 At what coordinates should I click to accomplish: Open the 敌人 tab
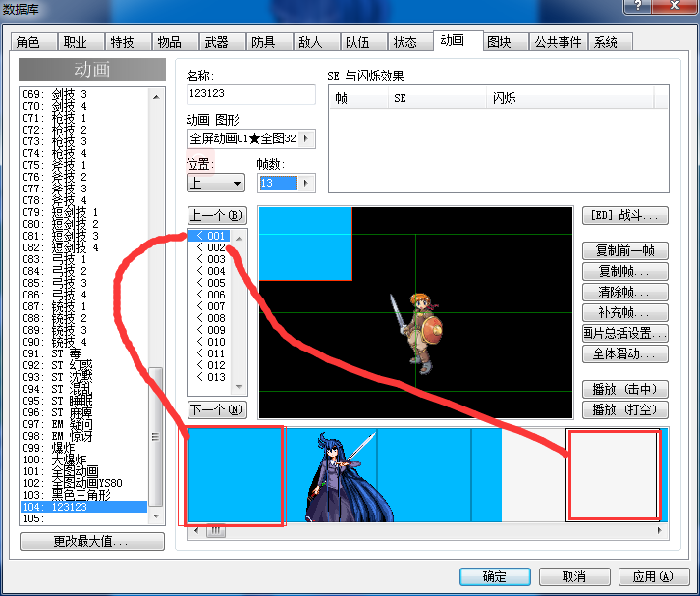[x=316, y=42]
